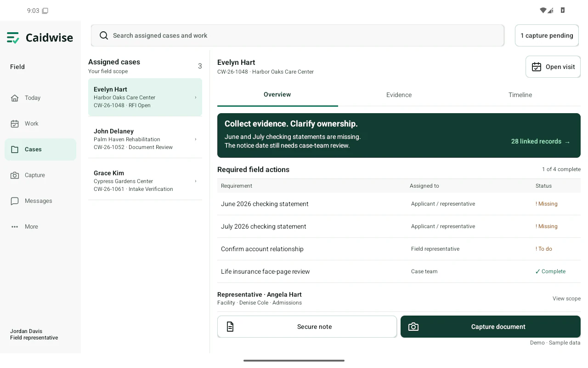Switch to the Overview tab
This screenshot has width=588, height=368.
277,95
